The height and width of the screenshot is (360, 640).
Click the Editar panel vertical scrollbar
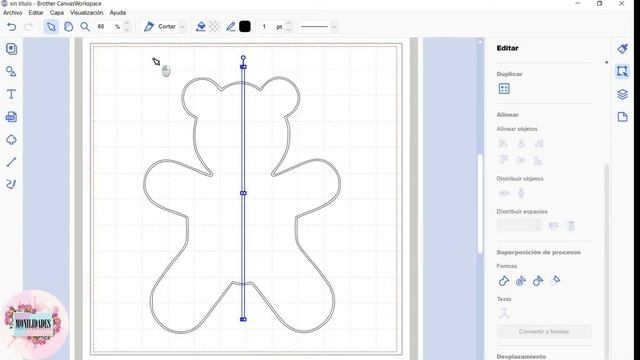coord(607,261)
